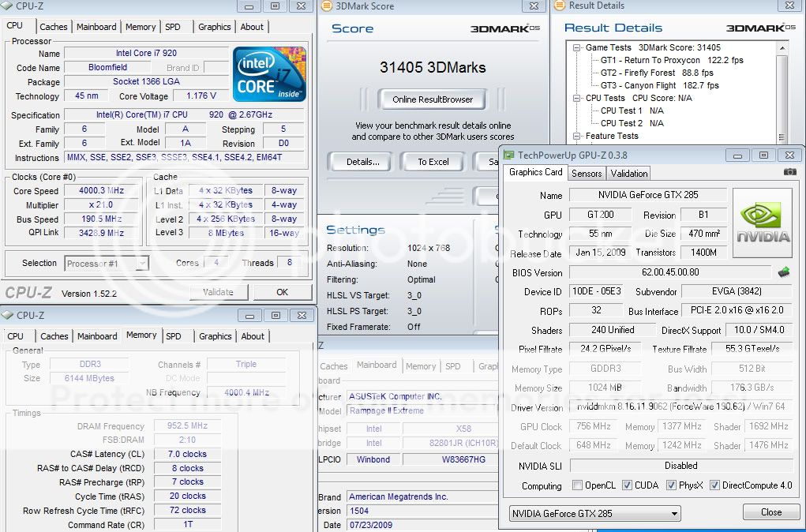
Task: Click the 3DMark Score window title icon
Action: (x=326, y=6)
